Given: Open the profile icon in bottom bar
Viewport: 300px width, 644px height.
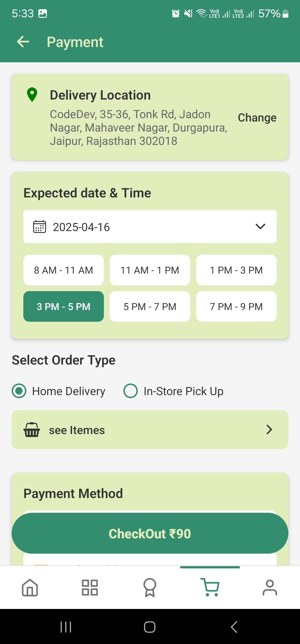Looking at the screenshot, I should (270, 588).
